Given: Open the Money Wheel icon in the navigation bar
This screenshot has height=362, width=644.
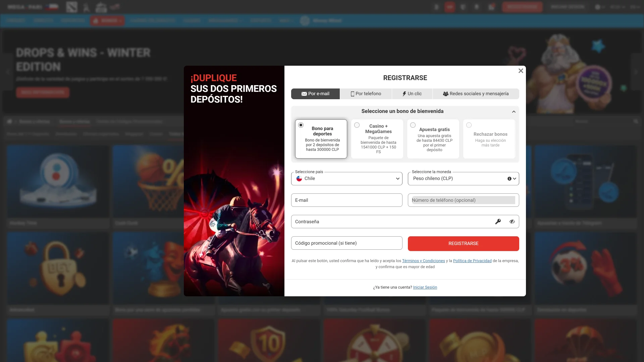Looking at the screenshot, I should 305,20.
